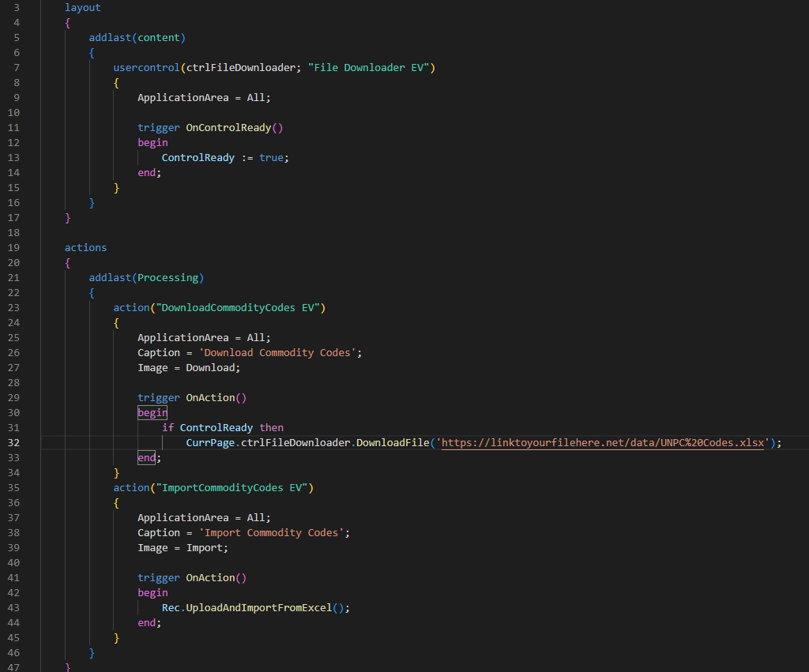Click line number 7 in the gutter

(x=17, y=68)
